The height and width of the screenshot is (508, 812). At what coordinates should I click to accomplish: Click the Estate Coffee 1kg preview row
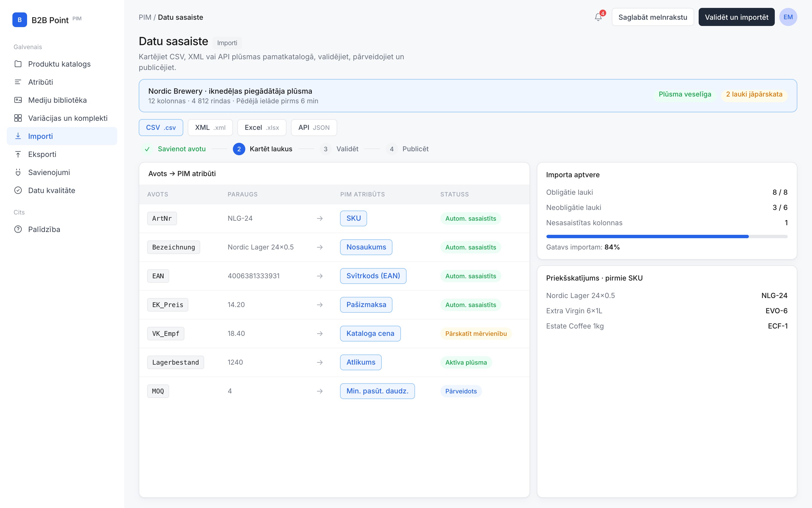point(667,326)
